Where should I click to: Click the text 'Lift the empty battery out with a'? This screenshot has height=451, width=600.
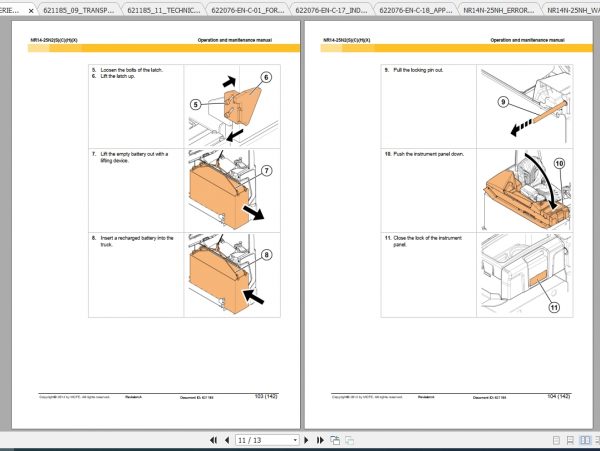(x=134, y=154)
